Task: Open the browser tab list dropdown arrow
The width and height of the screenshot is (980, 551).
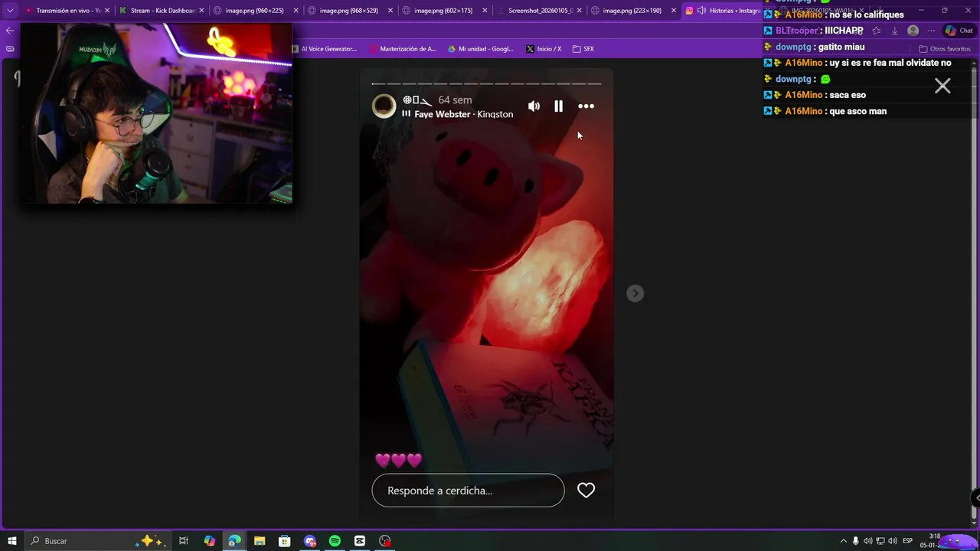Action: [x=10, y=11]
